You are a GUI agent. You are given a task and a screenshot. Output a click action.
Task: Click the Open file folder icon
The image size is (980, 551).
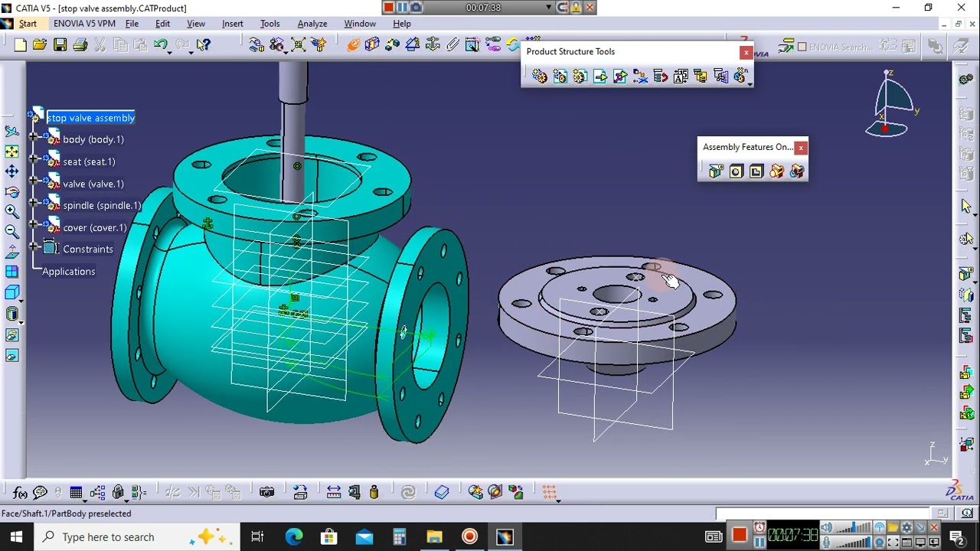click(40, 45)
